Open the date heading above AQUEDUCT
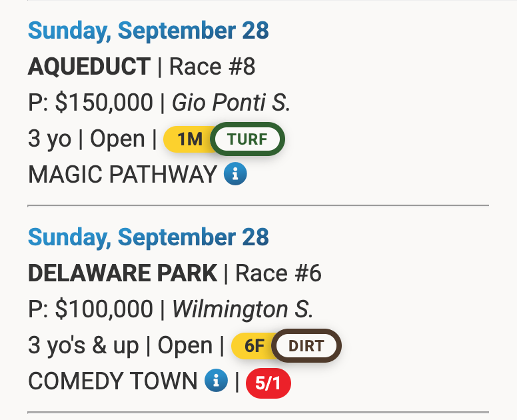517x420 pixels. click(149, 30)
